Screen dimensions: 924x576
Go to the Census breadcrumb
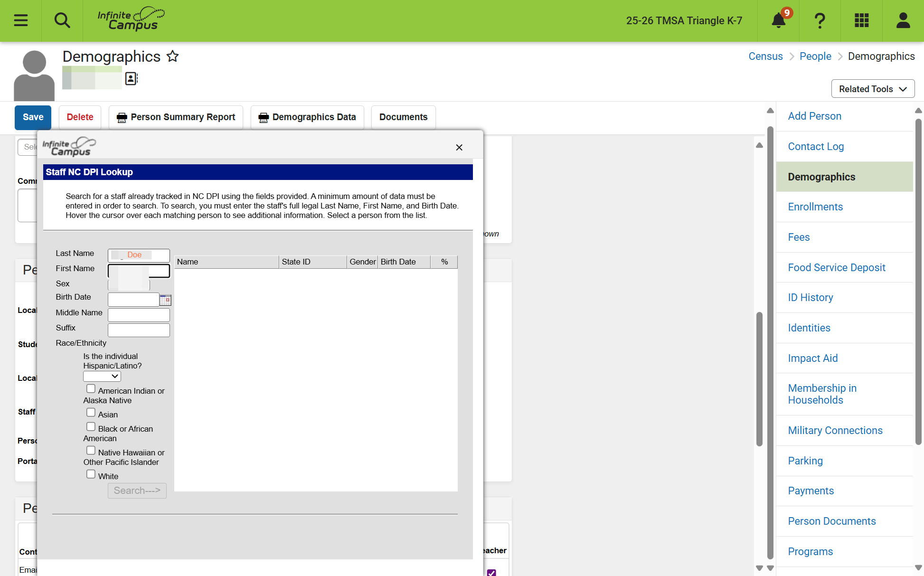tap(765, 56)
